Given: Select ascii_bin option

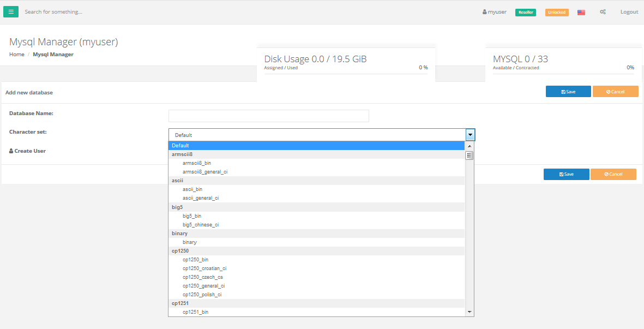Looking at the screenshot, I should pos(317,189).
